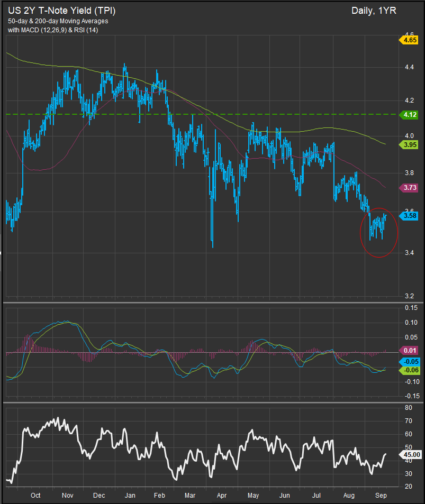Screen dimensions: 425x504
Task: Click the 200-day average 3.95 tag
Action: pyautogui.click(x=409, y=144)
